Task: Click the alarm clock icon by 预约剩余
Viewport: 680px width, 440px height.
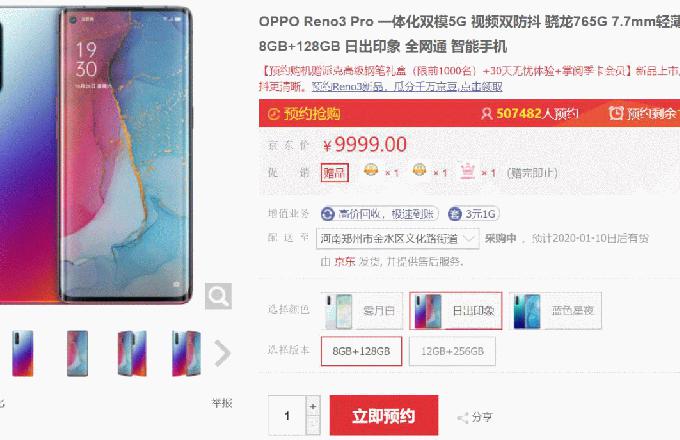Action: pos(616,113)
